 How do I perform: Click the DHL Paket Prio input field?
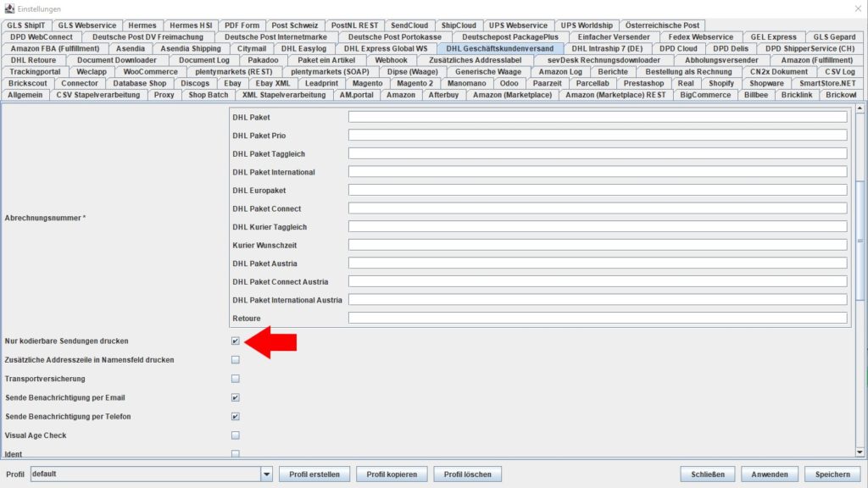pyautogui.click(x=598, y=135)
